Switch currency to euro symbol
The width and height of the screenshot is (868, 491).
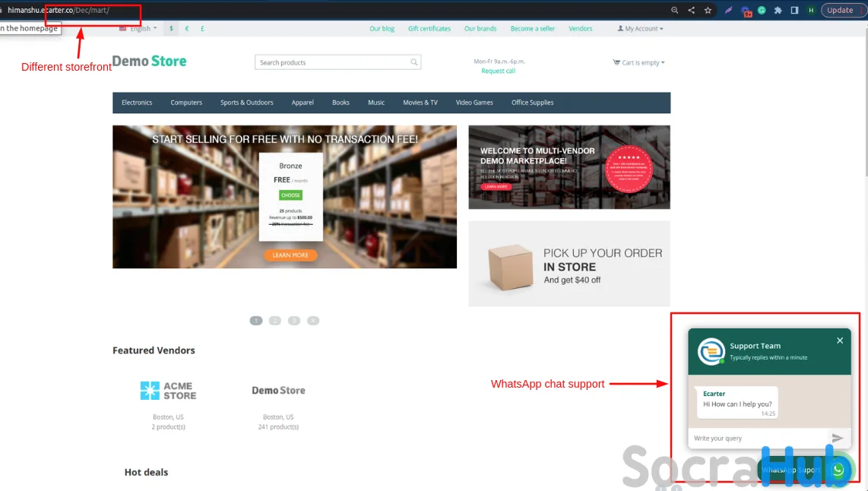(187, 28)
